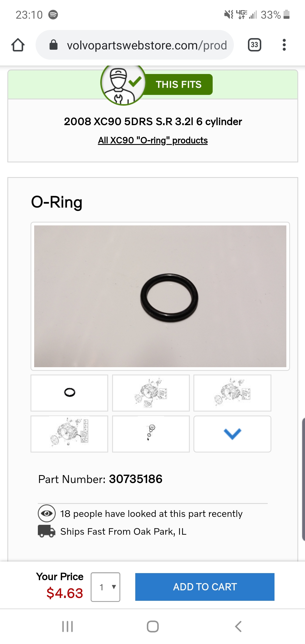Tap the browser home icon
The image size is (305, 644).
[18, 45]
